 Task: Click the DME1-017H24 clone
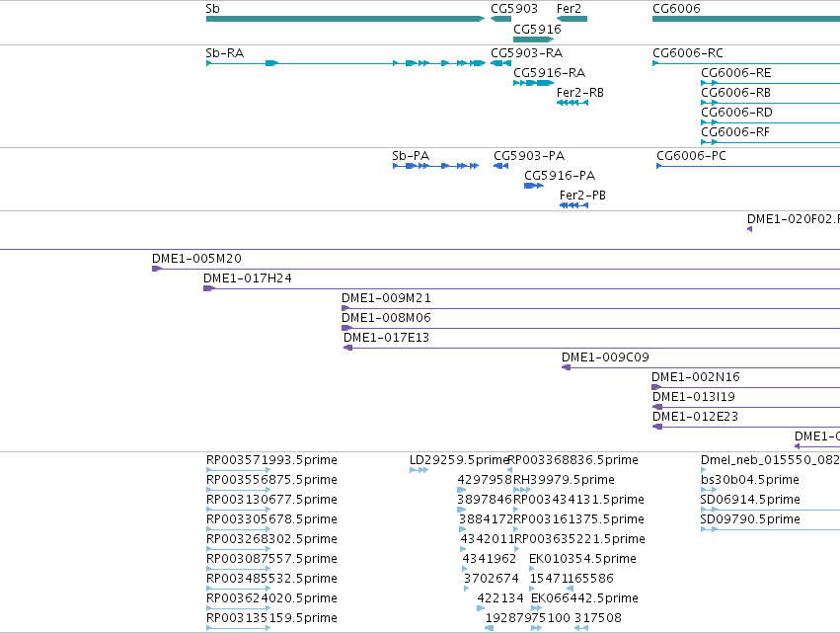tap(522, 289)
